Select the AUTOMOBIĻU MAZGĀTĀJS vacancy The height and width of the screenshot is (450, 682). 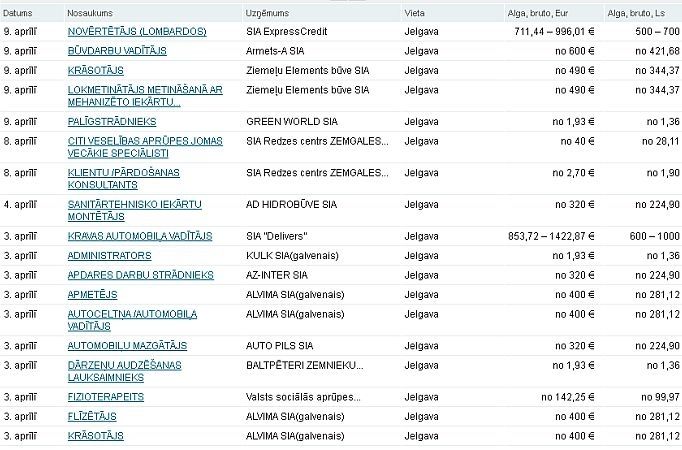click(127, 345)
